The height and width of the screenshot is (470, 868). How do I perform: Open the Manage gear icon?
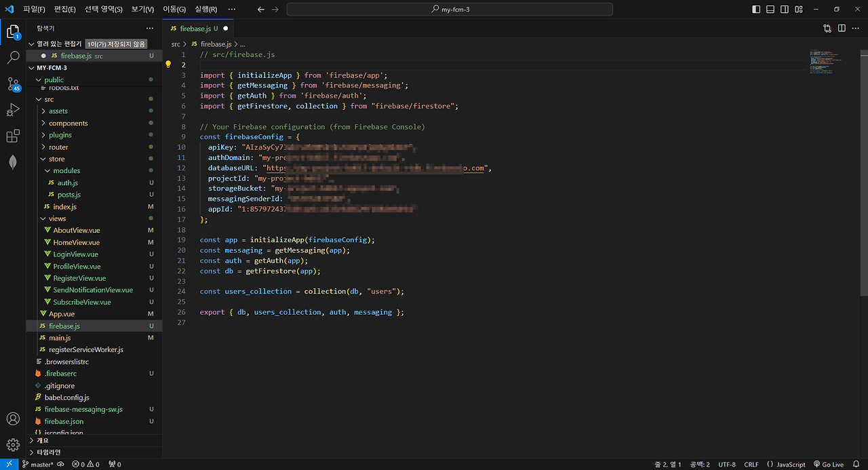pyautogui.click(x=13, y=445)
